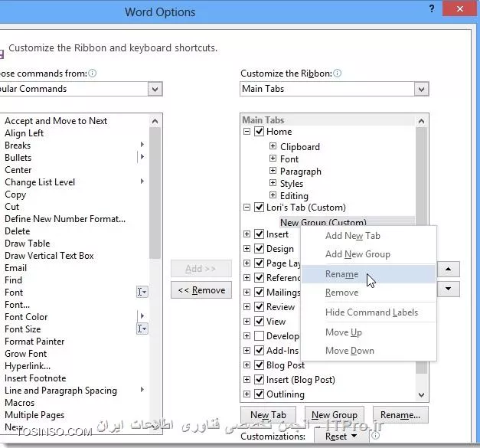This screenshot has width=480, height=448.
Task: Click the move up arrow button
Action: (x=448, y=269)
